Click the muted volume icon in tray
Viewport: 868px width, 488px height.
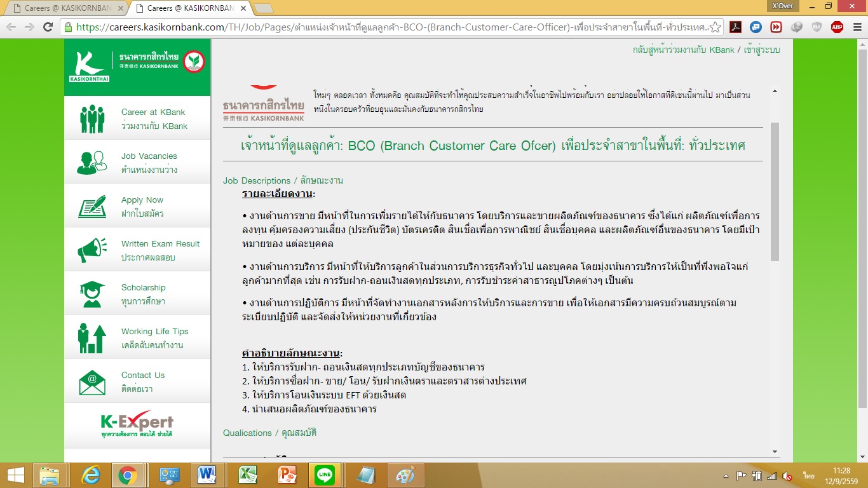click(787, 476)
